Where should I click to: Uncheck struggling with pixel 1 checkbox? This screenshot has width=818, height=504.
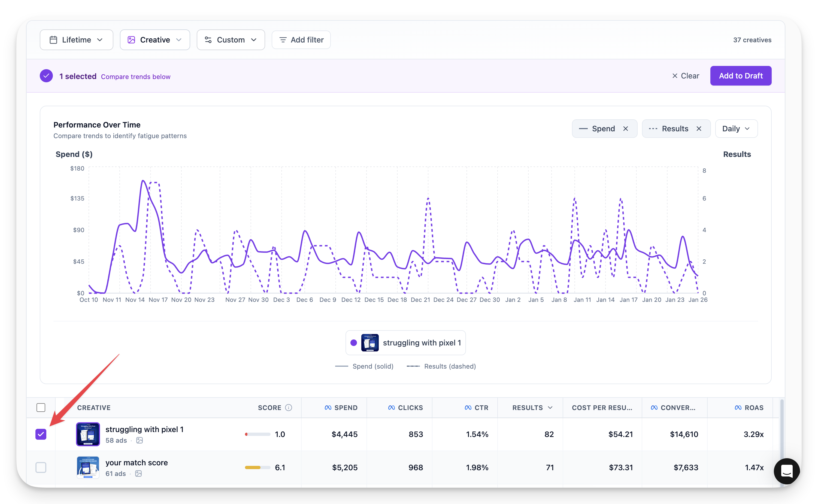coord(41,434)
